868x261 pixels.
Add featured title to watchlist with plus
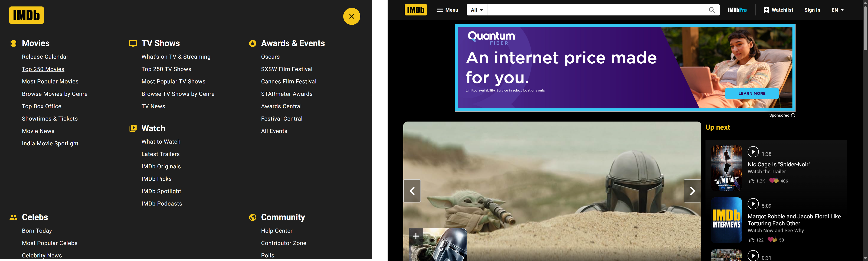[416, 236]
